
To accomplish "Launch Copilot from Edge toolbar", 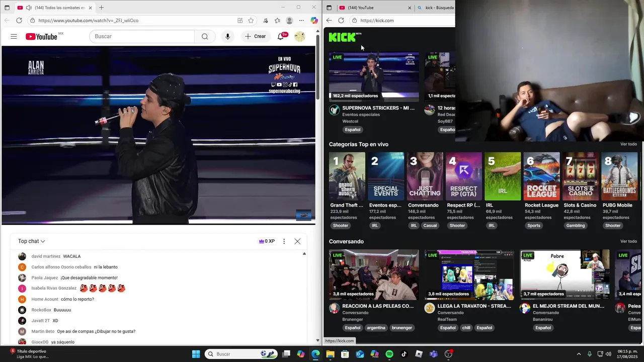I will coord(314,21).
